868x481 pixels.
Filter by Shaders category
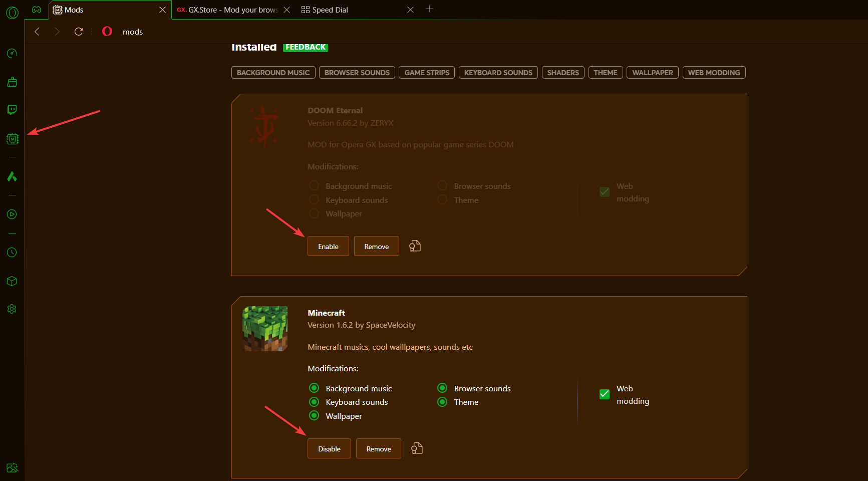[563, 73]
